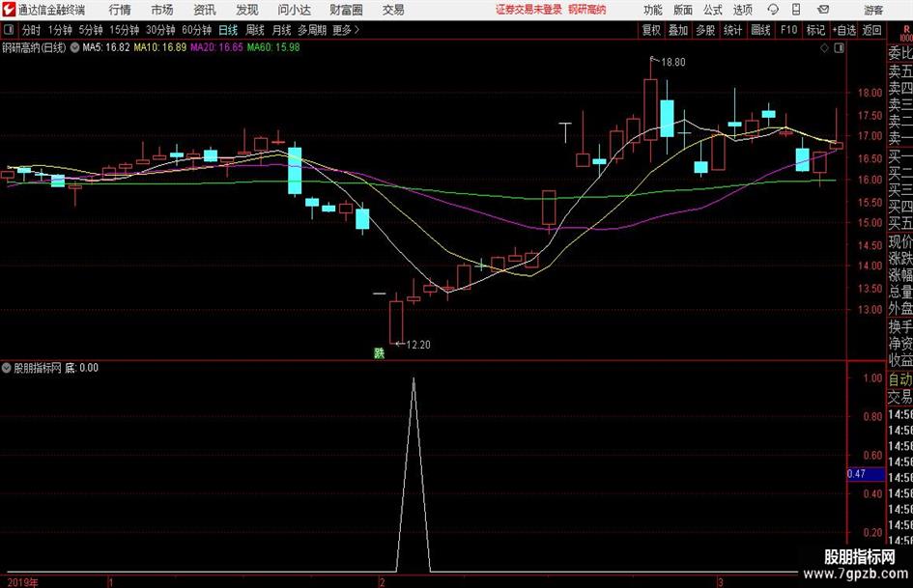
Task: Click the mobile phone icon
Action: pyautogui.click(x=796, y=10)
